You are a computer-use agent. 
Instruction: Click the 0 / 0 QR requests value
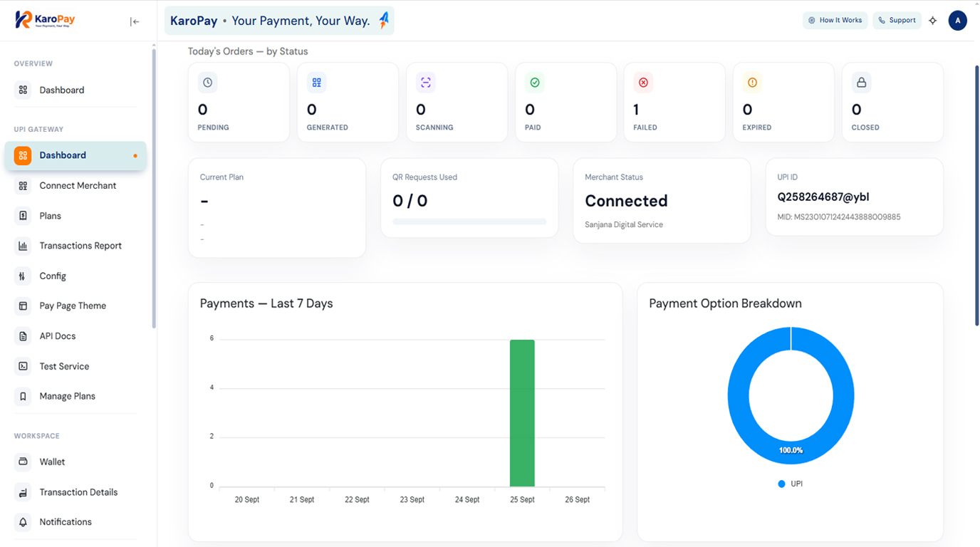[x=410, y=201]
